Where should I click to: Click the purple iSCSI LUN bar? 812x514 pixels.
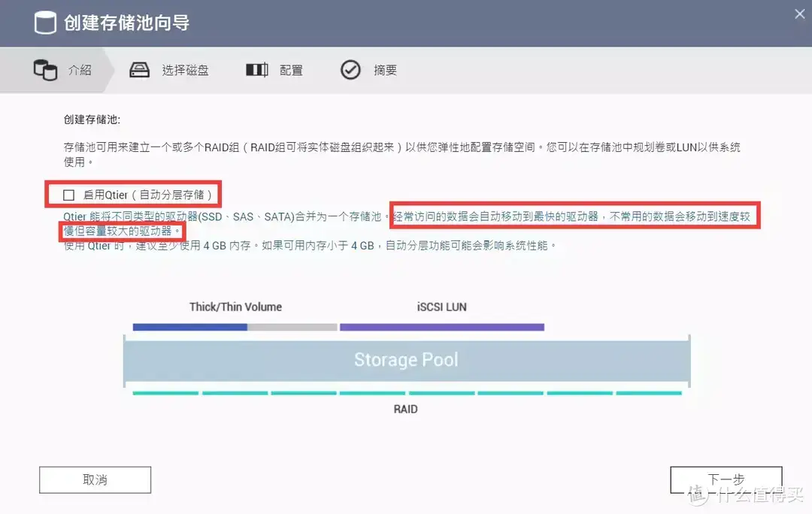(x=442, y=326)
